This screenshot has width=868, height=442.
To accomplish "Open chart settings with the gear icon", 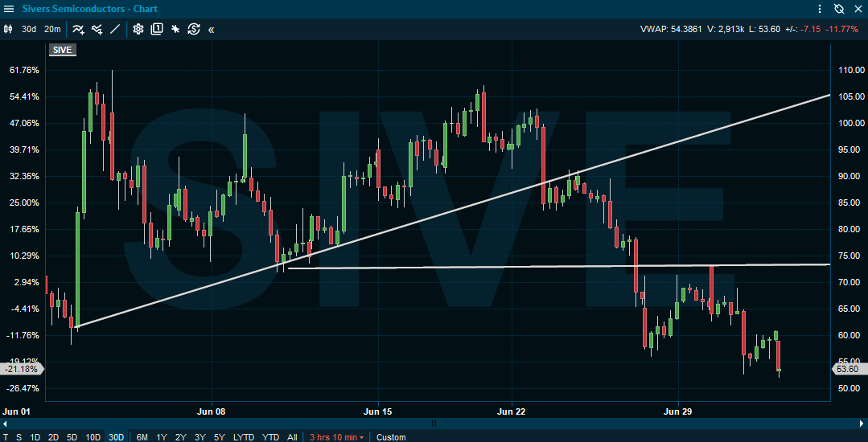I will [x=138, y=29].
